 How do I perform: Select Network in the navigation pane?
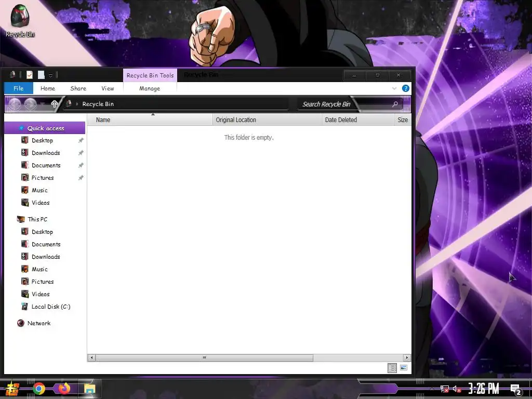point(38,323)
